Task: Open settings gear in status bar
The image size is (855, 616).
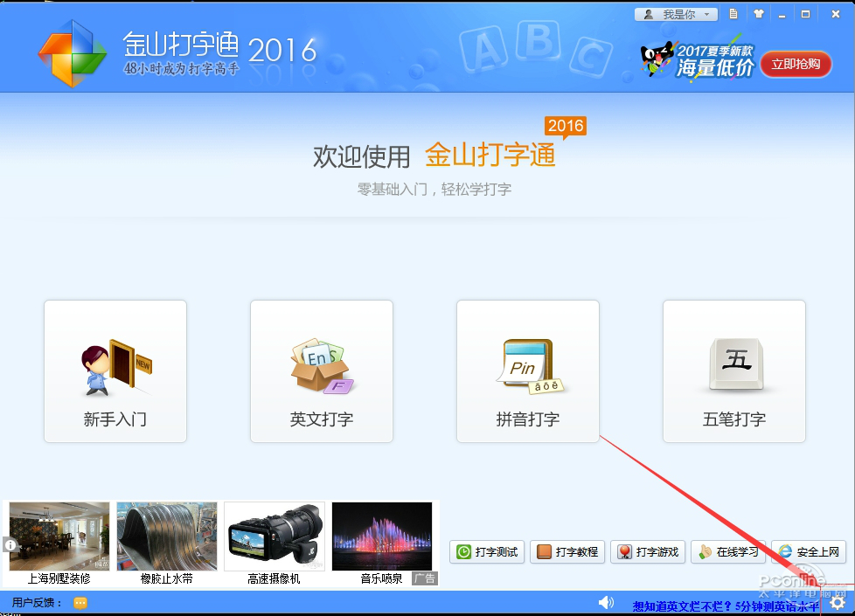Action: click(838, 602)
